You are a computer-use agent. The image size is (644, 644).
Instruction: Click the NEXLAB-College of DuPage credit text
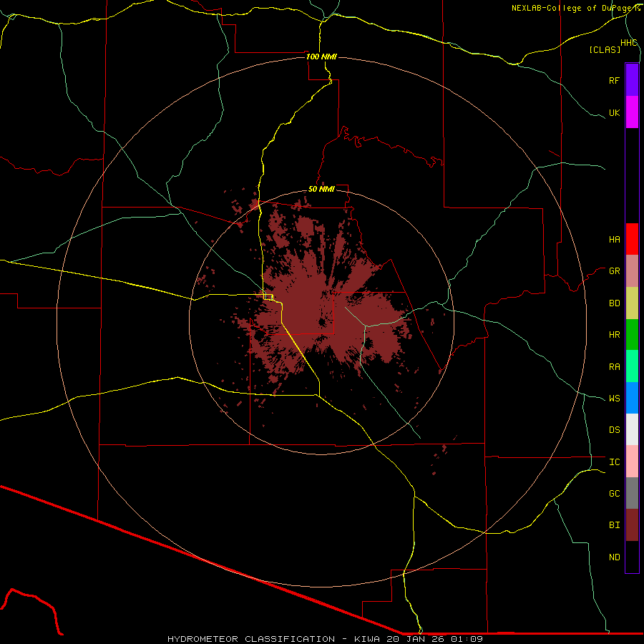coord(575,8)
